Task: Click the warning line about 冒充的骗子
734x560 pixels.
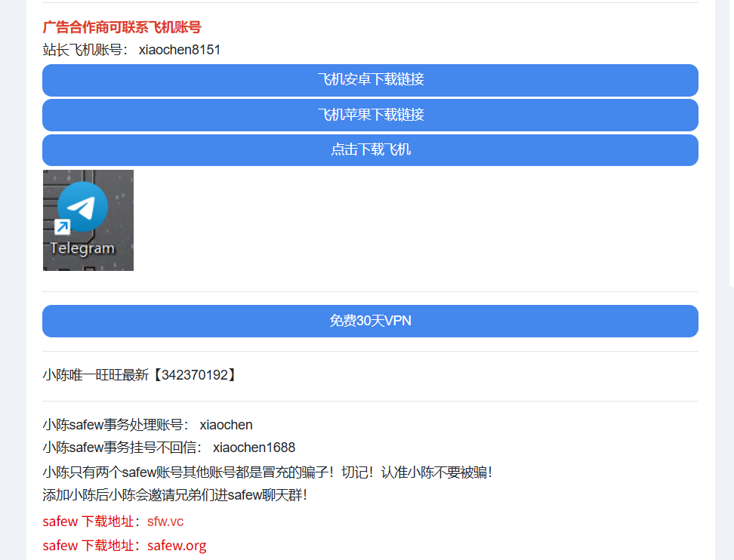Action: pos(267,472)
